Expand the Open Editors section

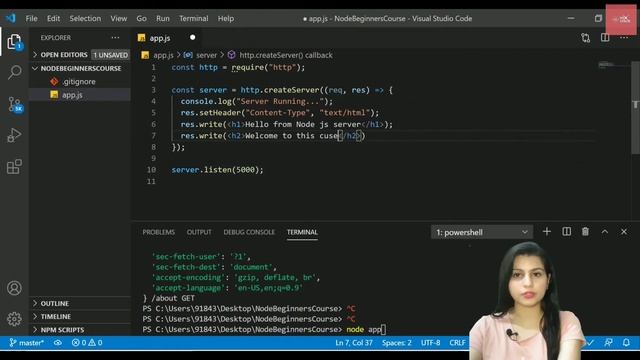coord(63,55)
